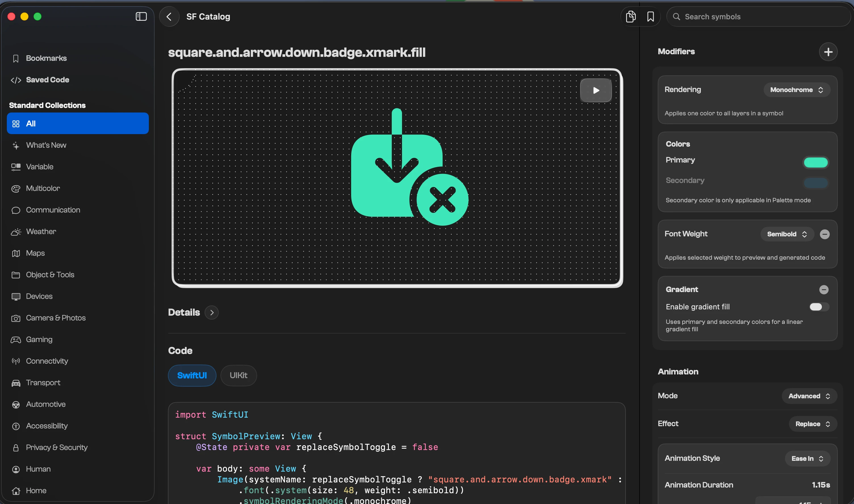Remove the Gradient modifier with the minus icon
The image size is (854, 504).
tap(824, 290)
